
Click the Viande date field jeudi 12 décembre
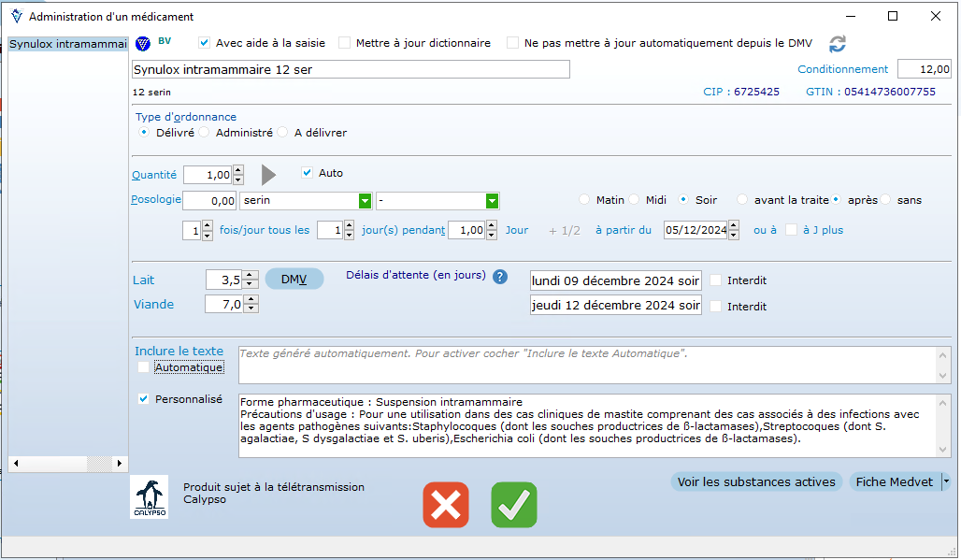(615, 305)
